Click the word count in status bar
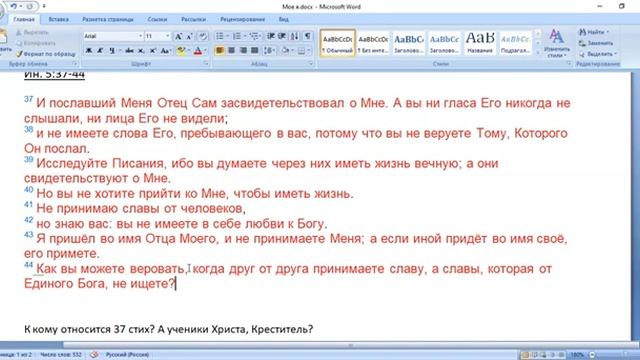Image resolution: width=640 pixels, height=360 pixels. coord(61,355)
